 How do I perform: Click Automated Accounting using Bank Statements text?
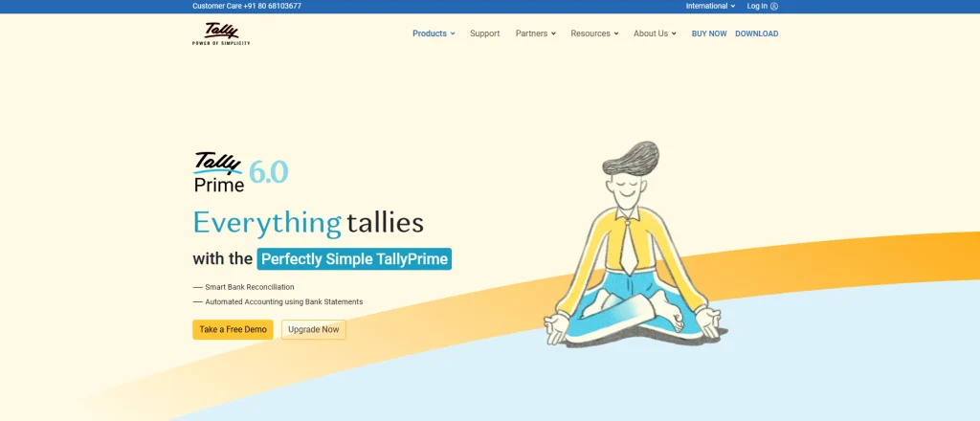pos(283,301)
